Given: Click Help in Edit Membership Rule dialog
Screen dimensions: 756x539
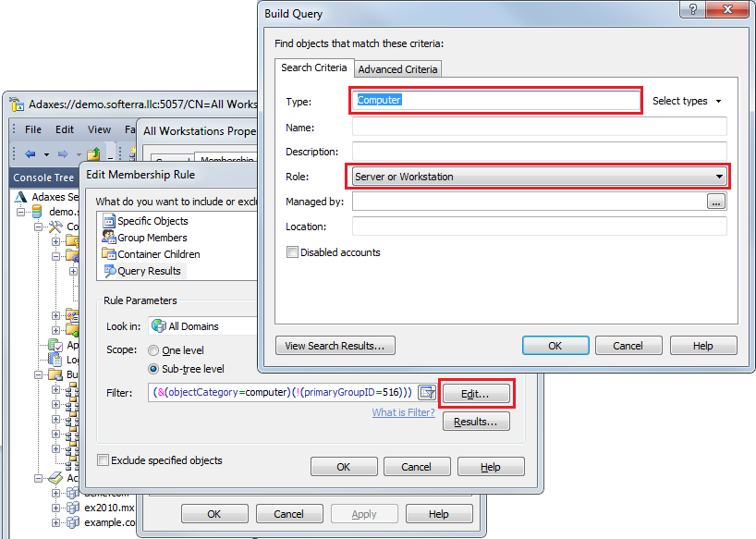Looking at the screenshot, I should click(x=491, y=467).
